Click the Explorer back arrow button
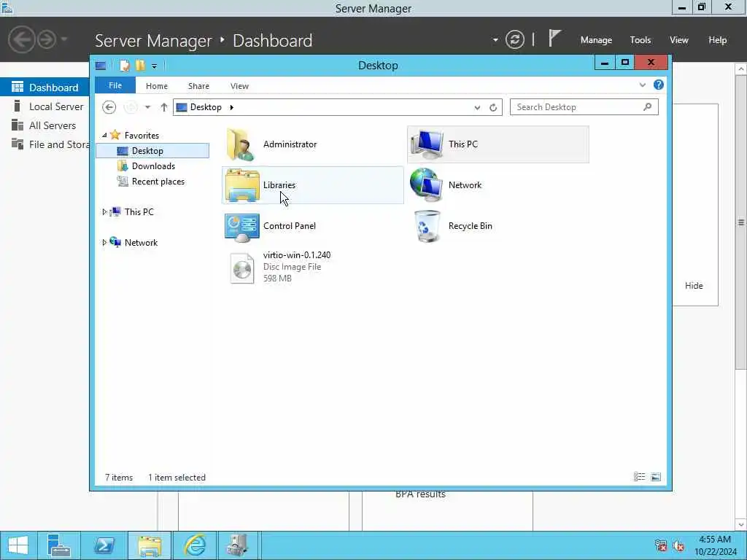 [x=109, y=107]
